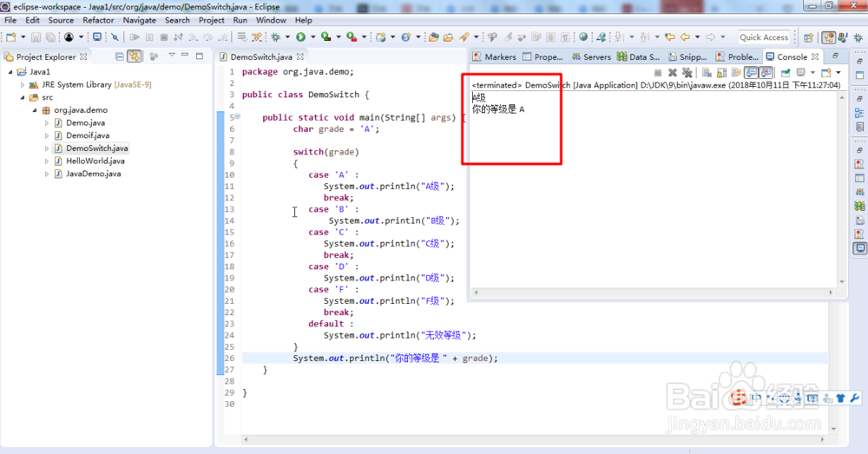
Task: Click the Previous Annotation arrow icon
Action: pyautogui.click(x=644, y=37)
